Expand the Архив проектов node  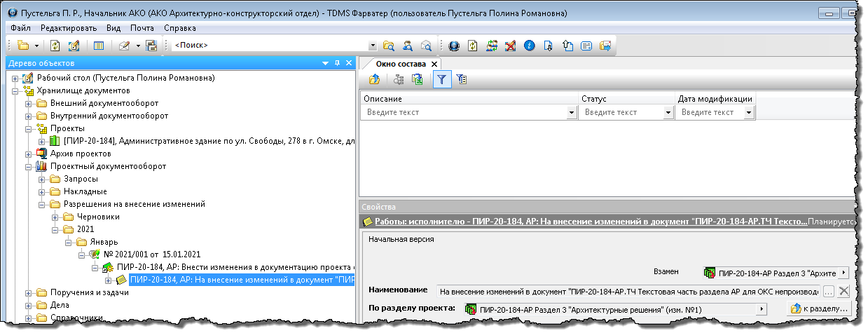point(29,154)
